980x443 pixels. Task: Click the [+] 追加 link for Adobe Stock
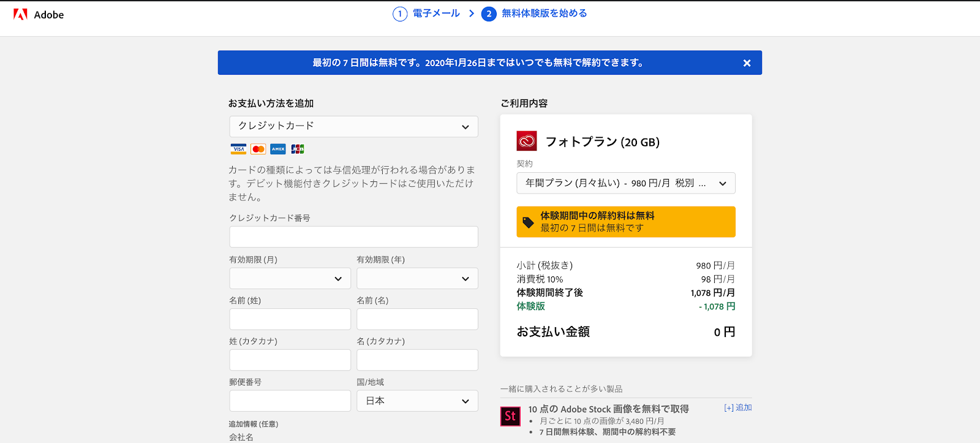pyautogui.click(x=737, y=407)
